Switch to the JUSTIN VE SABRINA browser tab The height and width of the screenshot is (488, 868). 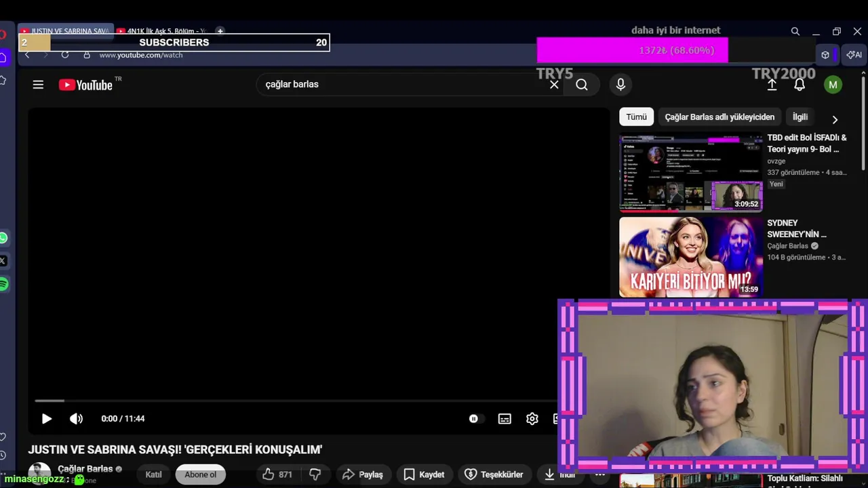coord(65,30)
